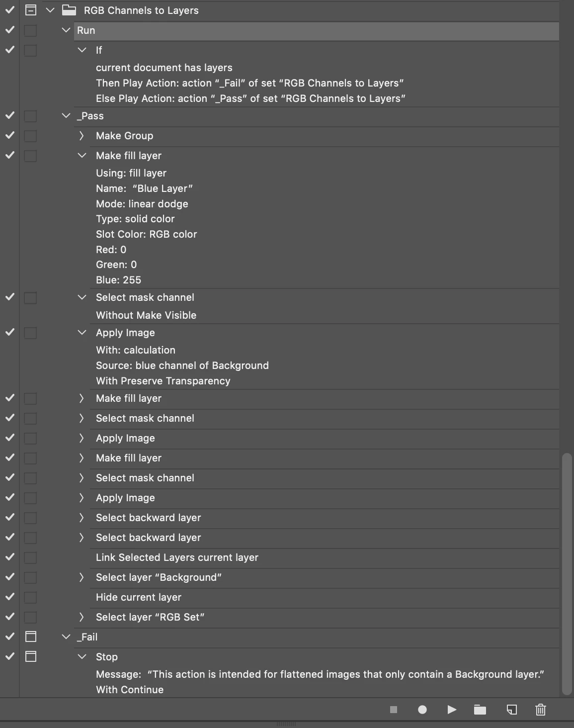Click the text With Preserve Transparency
The image size is (574, 728).
click(163, 381)
